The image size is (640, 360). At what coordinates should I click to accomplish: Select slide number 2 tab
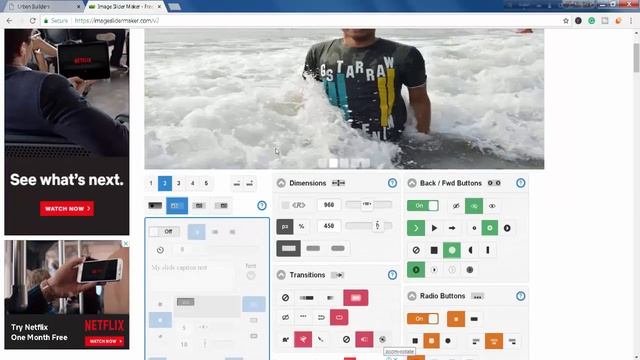[x=165, y=183]
